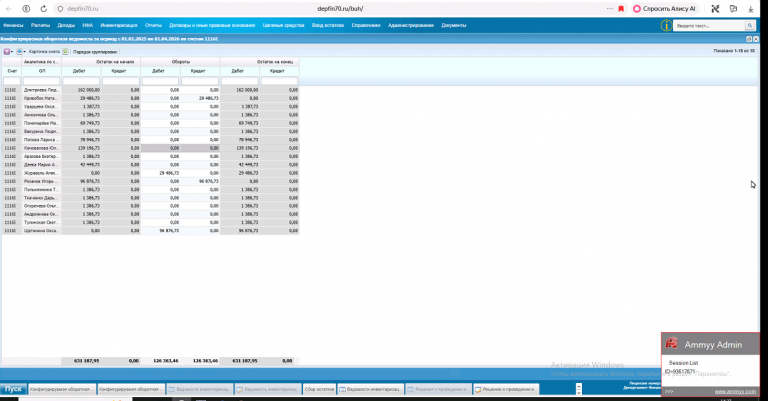Click the red bookmark icon in address bar
The height and width of the screenshot is (401, 768).
click(621, 9)
